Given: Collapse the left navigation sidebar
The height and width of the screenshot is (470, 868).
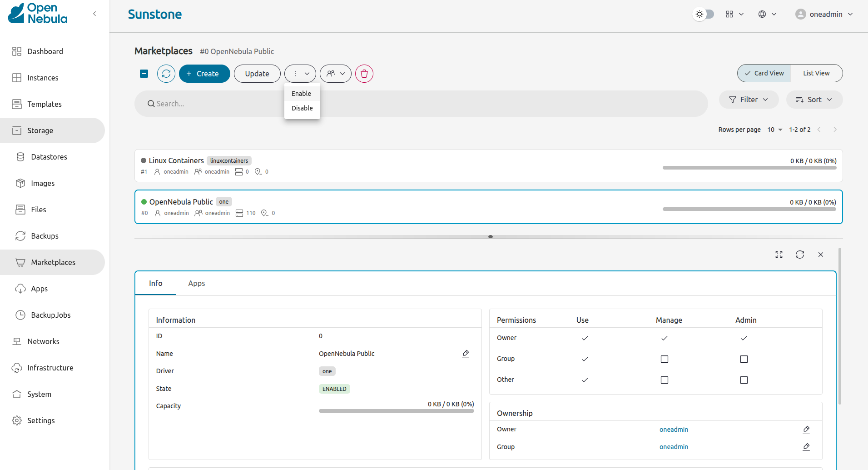Looking at the screenshot, I should pos(95,14).
